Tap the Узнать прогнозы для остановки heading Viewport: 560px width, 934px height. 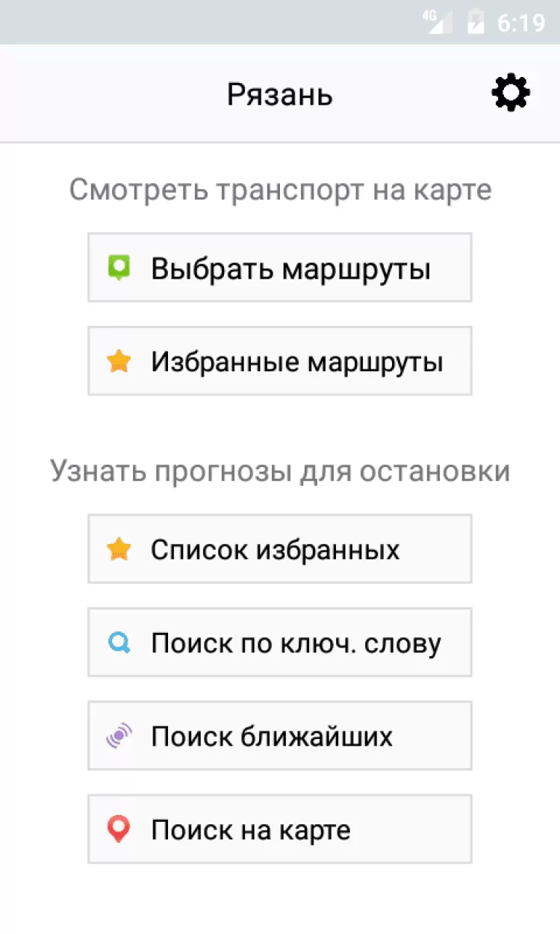280,471
